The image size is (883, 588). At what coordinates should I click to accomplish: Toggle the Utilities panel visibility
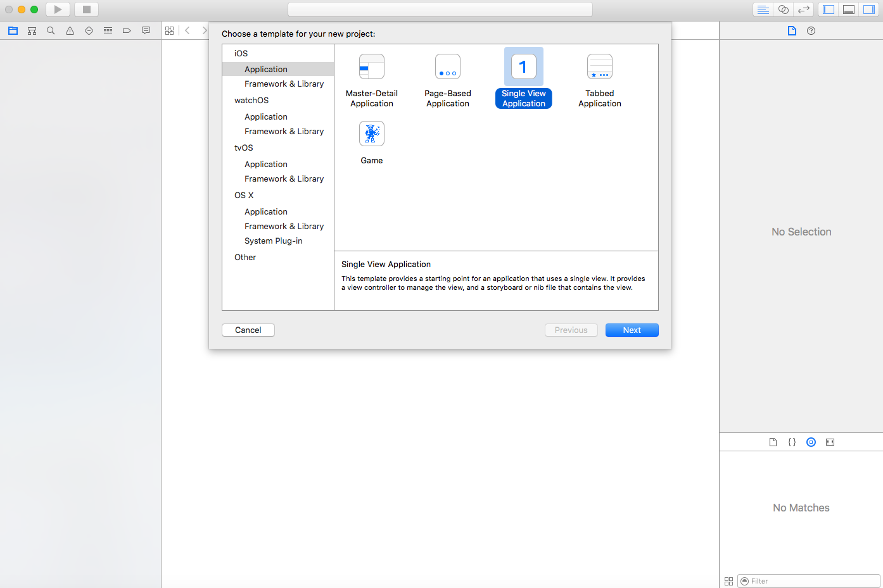869,9
